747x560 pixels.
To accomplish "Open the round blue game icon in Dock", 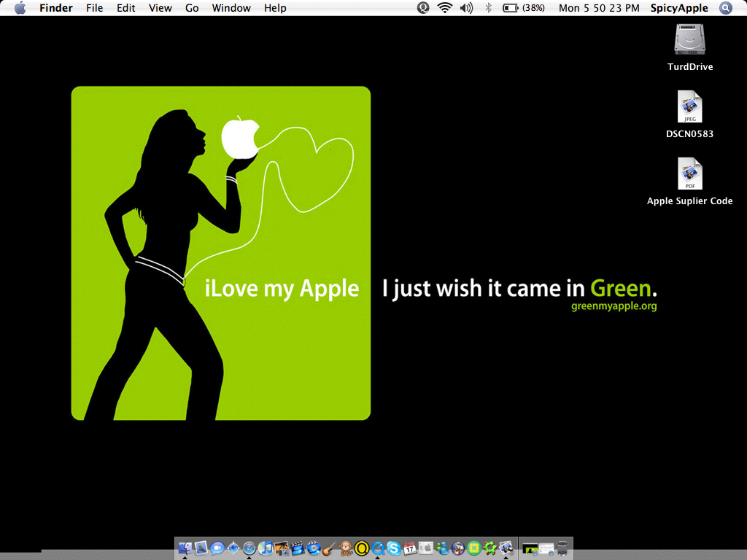I will 458,548.
